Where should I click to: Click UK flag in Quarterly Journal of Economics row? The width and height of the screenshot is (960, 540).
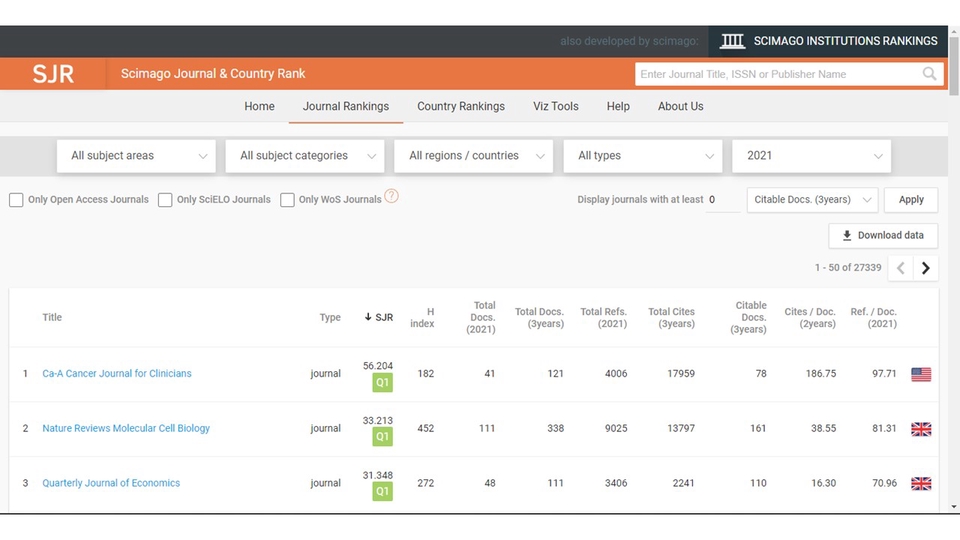pyautogui.click(x=921, y=483)
